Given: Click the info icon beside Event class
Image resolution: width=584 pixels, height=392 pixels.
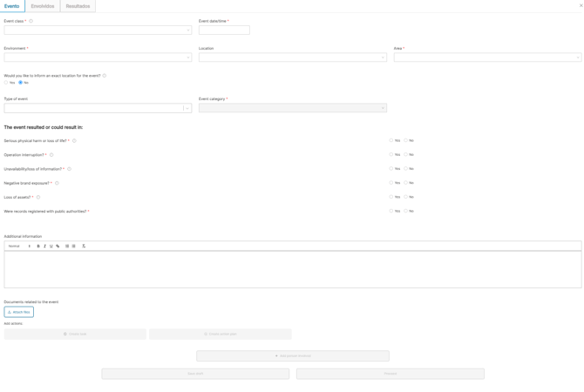Looking at the screenshot, I should coord(31,21).
